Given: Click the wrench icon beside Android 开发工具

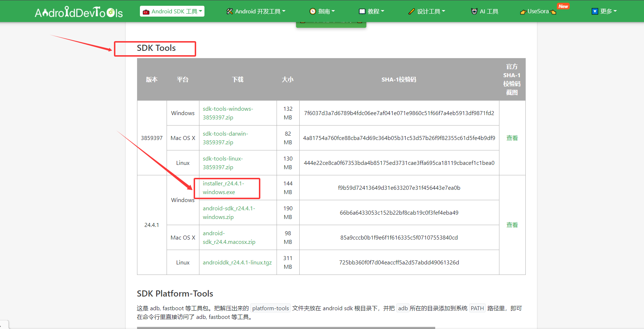Looking at the screenshot, I should point(230,12).
